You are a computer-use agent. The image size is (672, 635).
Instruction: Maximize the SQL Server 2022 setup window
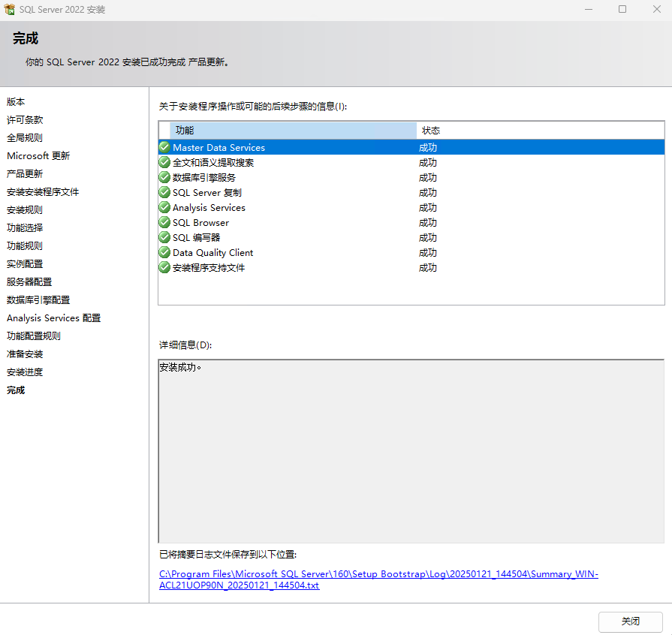click(622, 10)
